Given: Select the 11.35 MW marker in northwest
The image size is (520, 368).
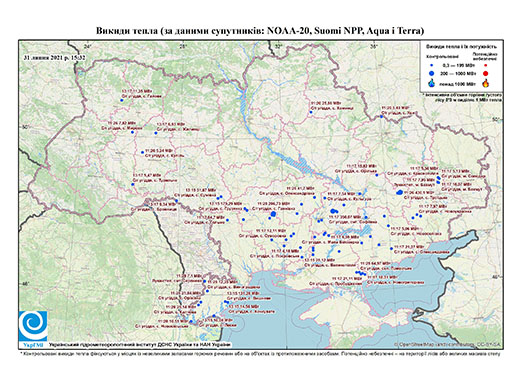Looking at the screenshot, I should (x=122, y=100).
